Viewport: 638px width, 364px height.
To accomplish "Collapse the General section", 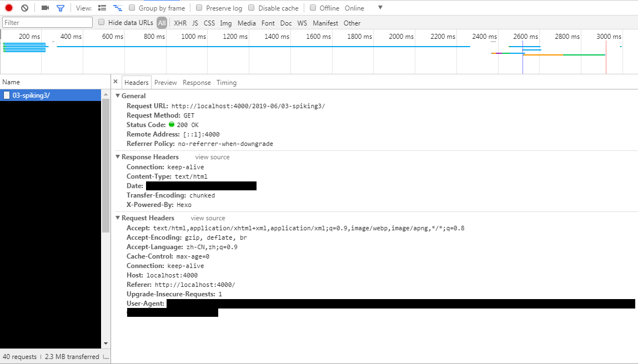I will pyautogui.click(x=118, y=96).
